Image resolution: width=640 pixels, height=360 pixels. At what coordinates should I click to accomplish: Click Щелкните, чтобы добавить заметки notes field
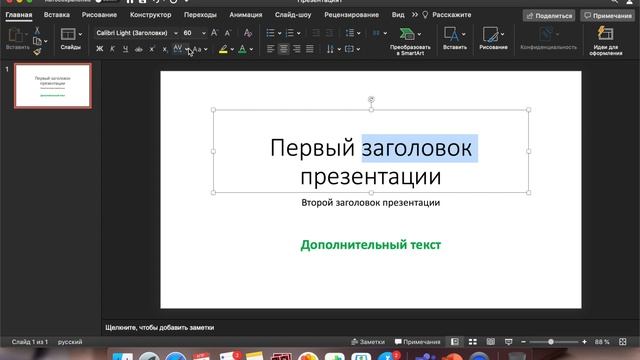pos(160,328)
